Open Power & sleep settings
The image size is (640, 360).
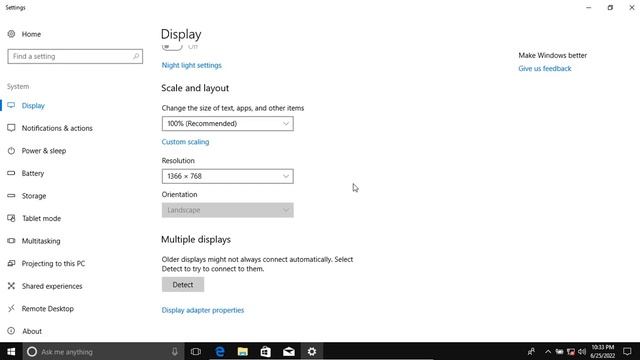(x=44, y=151)
